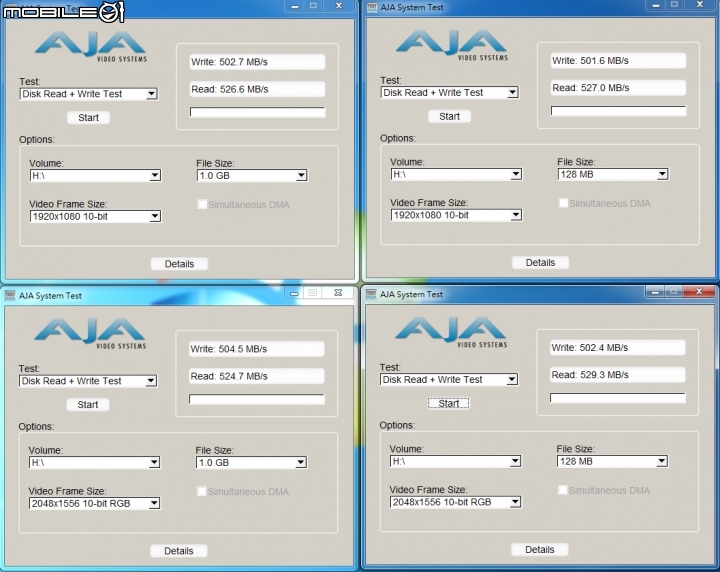
Task: Open Details in the window showing Write 501.6 MB/s
Action: tap(540, 263)
